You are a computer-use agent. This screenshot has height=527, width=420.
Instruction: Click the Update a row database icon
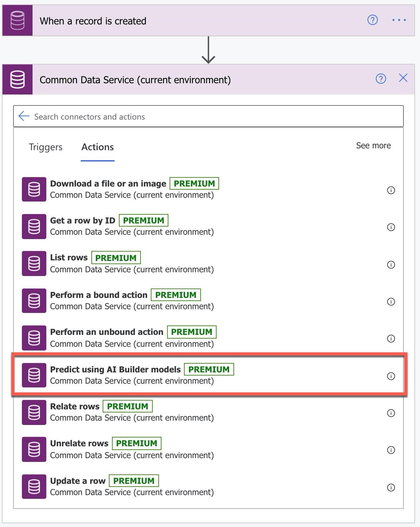point(34,487)
